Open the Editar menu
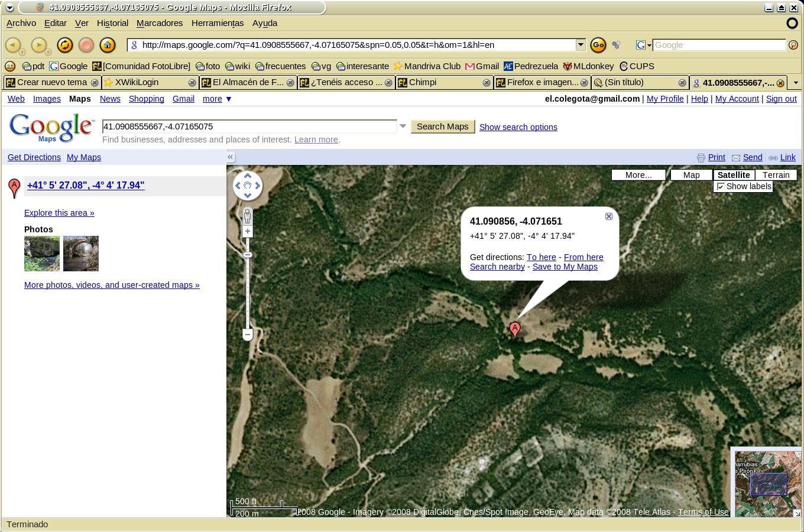The height and width of the screenshot is (532, 804). click(56, 23)
